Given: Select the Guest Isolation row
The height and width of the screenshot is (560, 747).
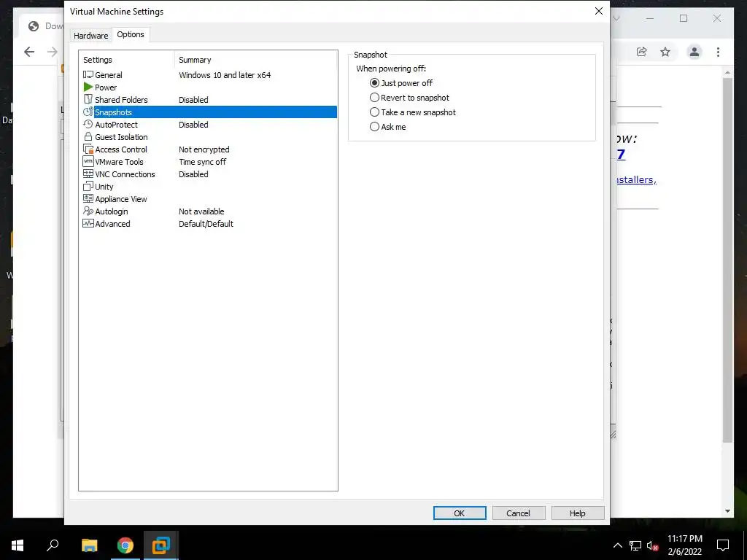Looking at the screenshot, I should pos(209,136).
